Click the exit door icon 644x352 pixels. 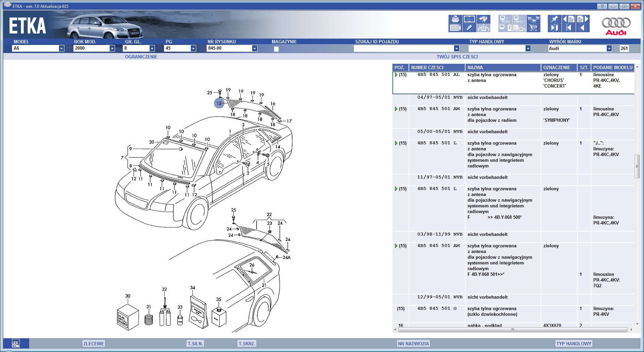coord(554,28)
